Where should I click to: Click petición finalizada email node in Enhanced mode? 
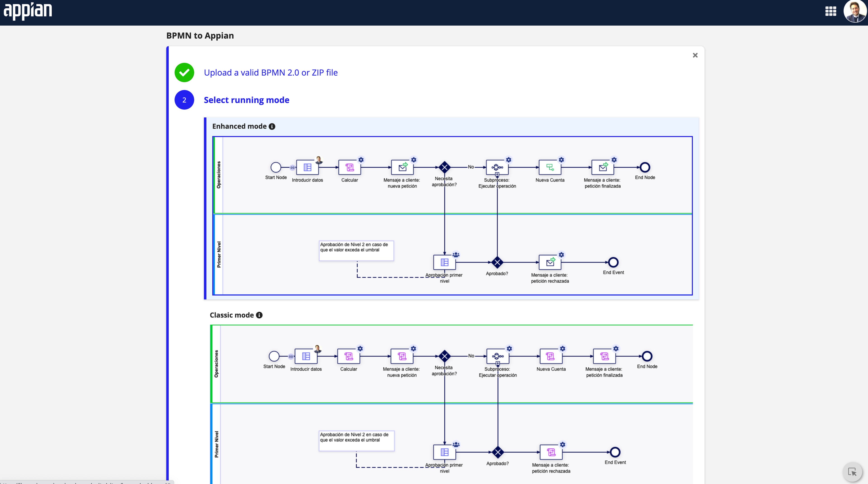coord(602,167)
